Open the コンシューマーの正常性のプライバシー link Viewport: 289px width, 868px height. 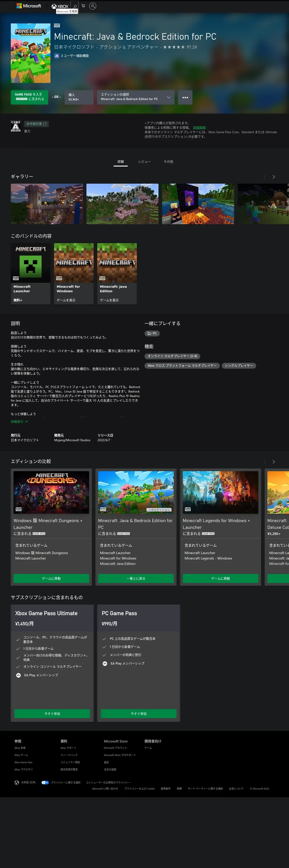tap(108, 782)
